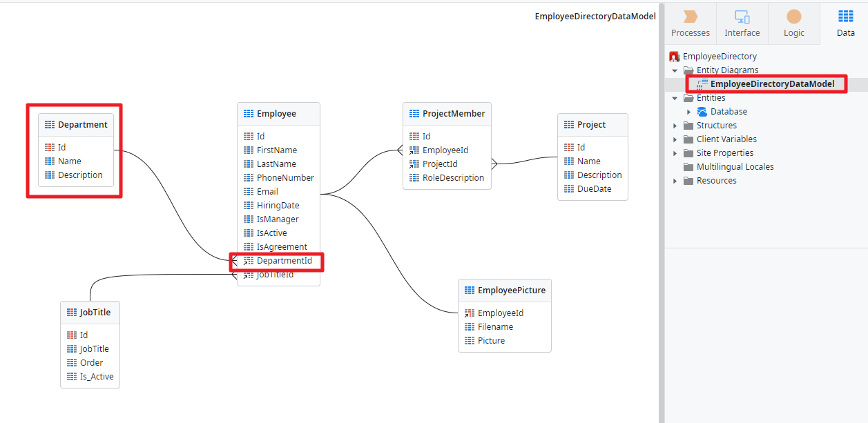Select the Department entity header
This screenshot has width=868, height=423.
[x=76, y=125]
